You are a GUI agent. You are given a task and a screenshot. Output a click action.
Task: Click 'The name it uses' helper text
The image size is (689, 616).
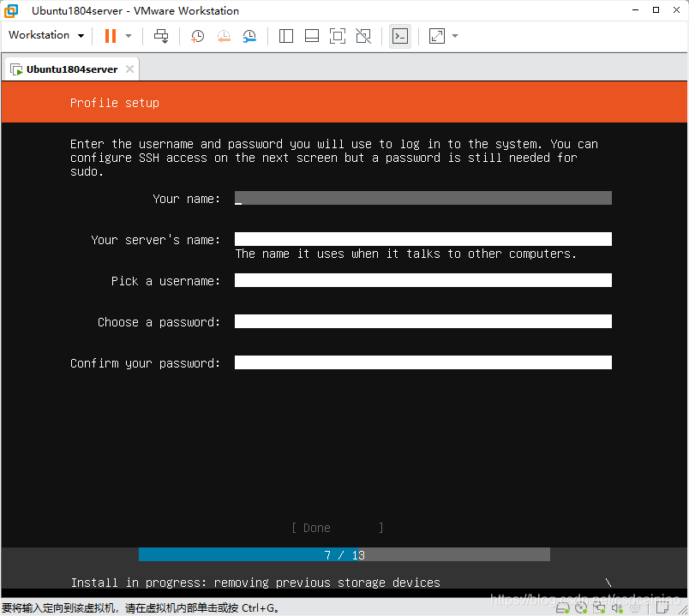(405, 254)
